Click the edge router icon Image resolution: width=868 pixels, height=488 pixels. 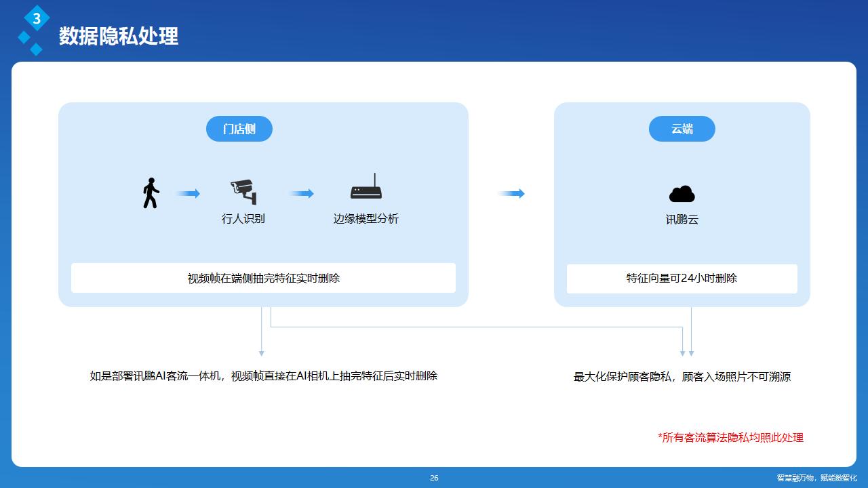[x=366, y=186]
